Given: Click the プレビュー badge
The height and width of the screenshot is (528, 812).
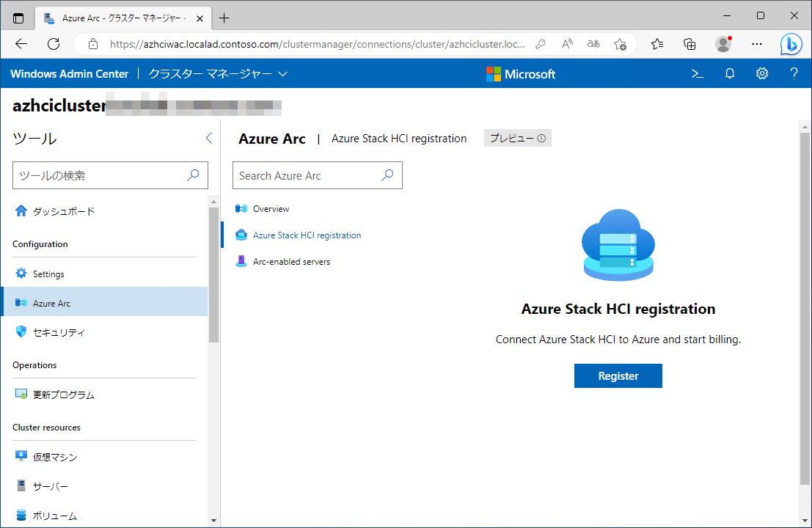Looking at the screenshot, I should [x=517, y=138].
